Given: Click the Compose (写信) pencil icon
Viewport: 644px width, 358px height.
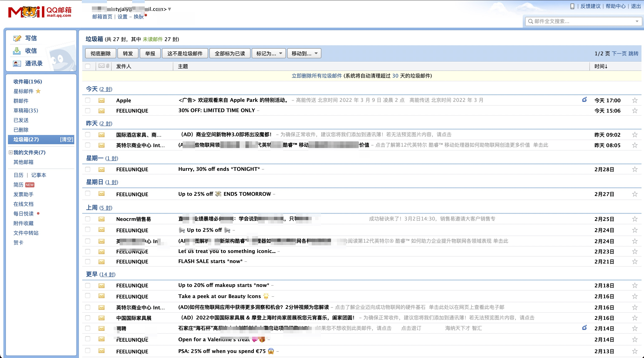Looking at the screenshot, I should (17, 38).
